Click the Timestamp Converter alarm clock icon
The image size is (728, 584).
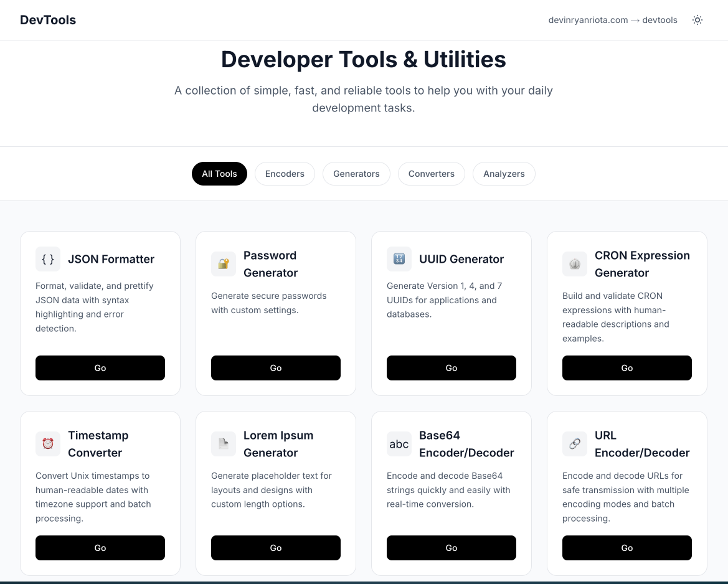point(48,444)
